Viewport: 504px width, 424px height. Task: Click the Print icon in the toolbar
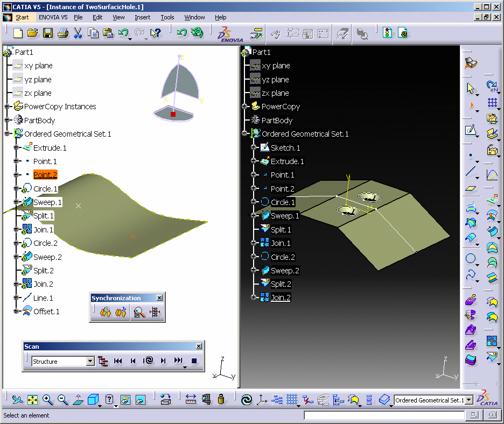(x=63, y=33)
